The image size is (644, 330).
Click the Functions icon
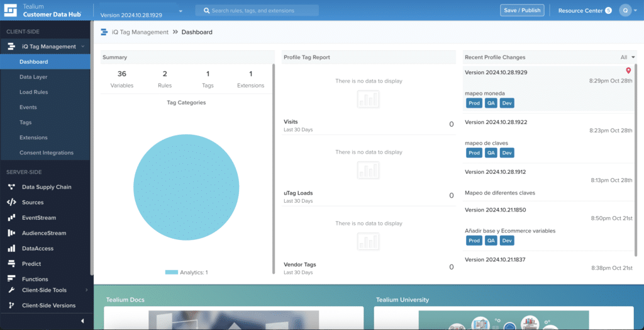[11, 279]
